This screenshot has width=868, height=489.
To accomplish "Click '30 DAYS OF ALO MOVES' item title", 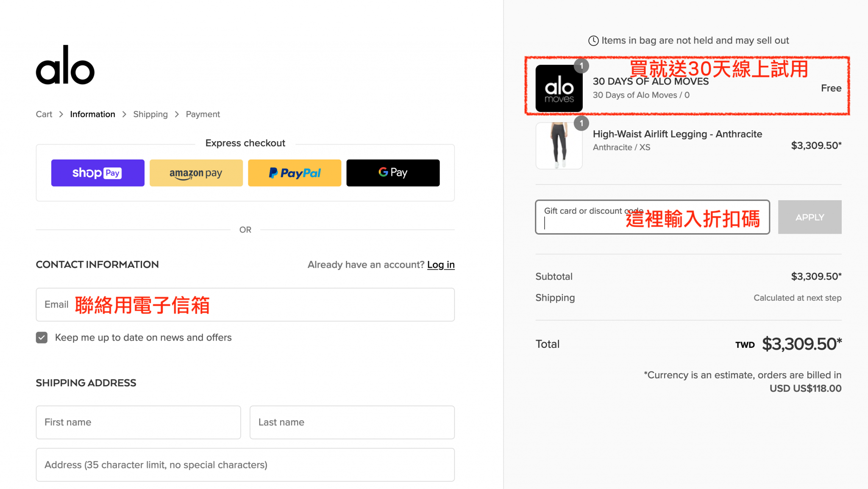I will pyautogui.click(x=651, y=81).
